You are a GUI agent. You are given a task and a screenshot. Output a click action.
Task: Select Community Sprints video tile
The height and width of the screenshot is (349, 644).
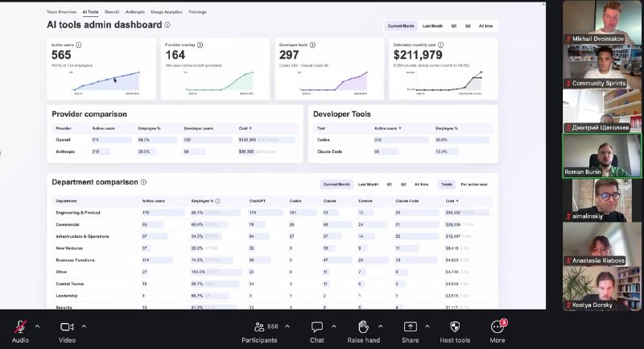[601, 67]
